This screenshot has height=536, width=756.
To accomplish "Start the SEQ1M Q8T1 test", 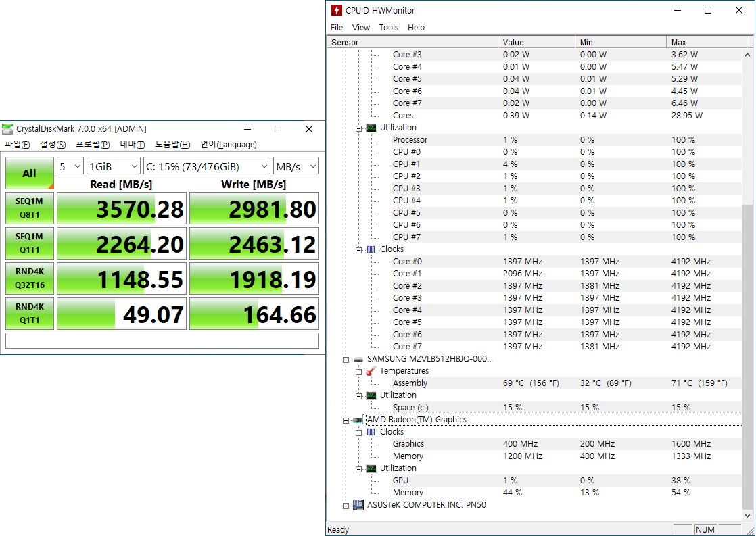I will (x=29, y=208).
